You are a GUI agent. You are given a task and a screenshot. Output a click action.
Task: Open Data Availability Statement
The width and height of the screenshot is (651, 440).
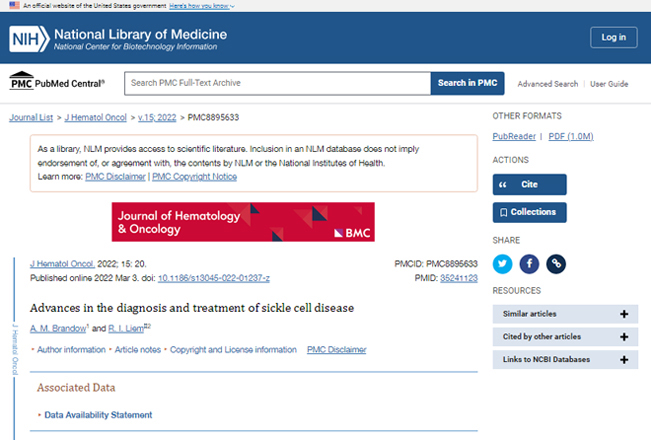[98, 415]
